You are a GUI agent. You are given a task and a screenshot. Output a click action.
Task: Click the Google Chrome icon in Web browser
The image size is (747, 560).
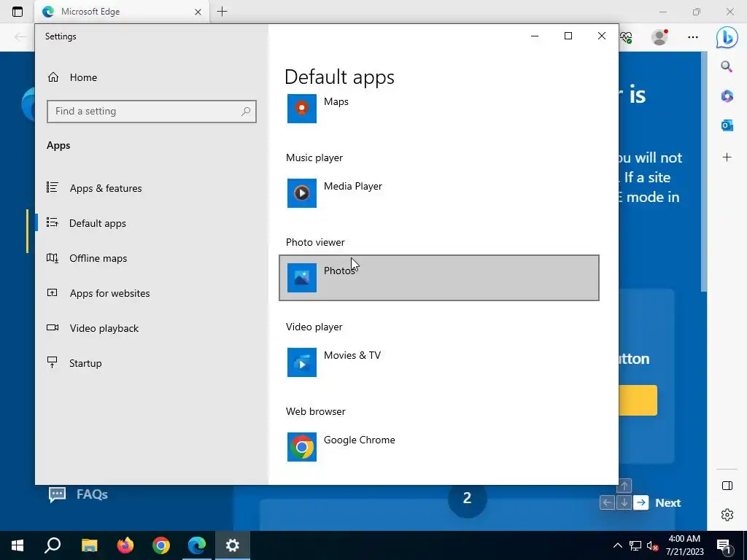301,447
